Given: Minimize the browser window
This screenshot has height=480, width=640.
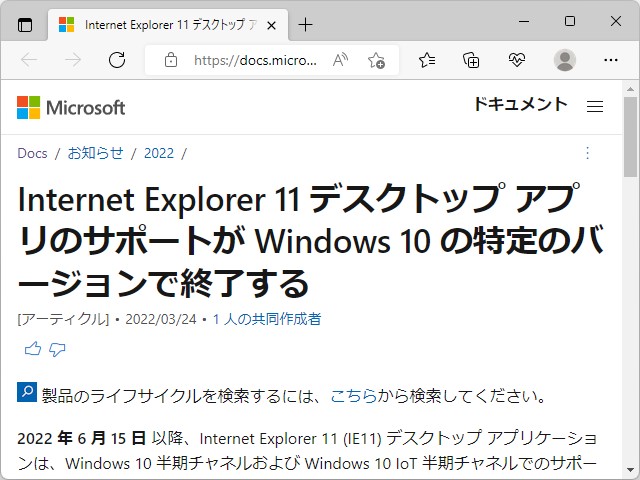Looking at the screenshot, I should (524, 21).
